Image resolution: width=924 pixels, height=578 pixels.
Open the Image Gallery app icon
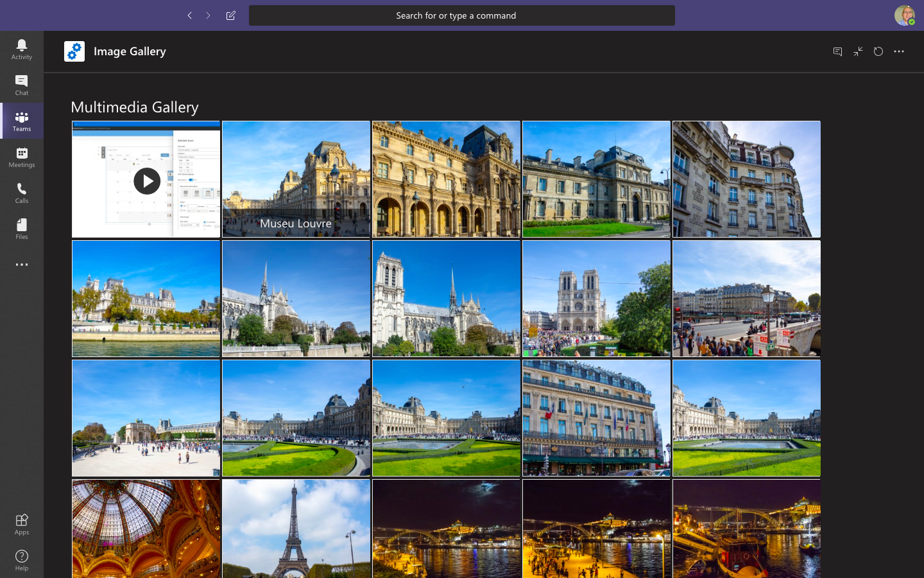[74, 51]
